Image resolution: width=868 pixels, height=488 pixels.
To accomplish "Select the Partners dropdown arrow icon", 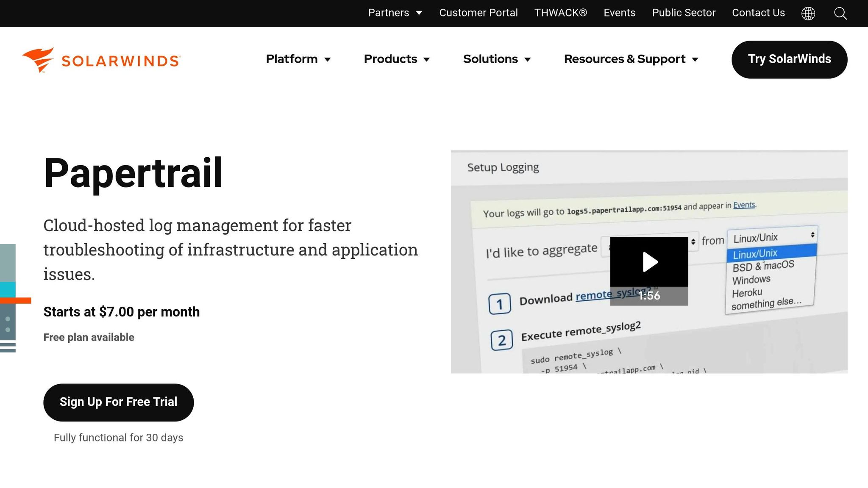I will point(419,13).
